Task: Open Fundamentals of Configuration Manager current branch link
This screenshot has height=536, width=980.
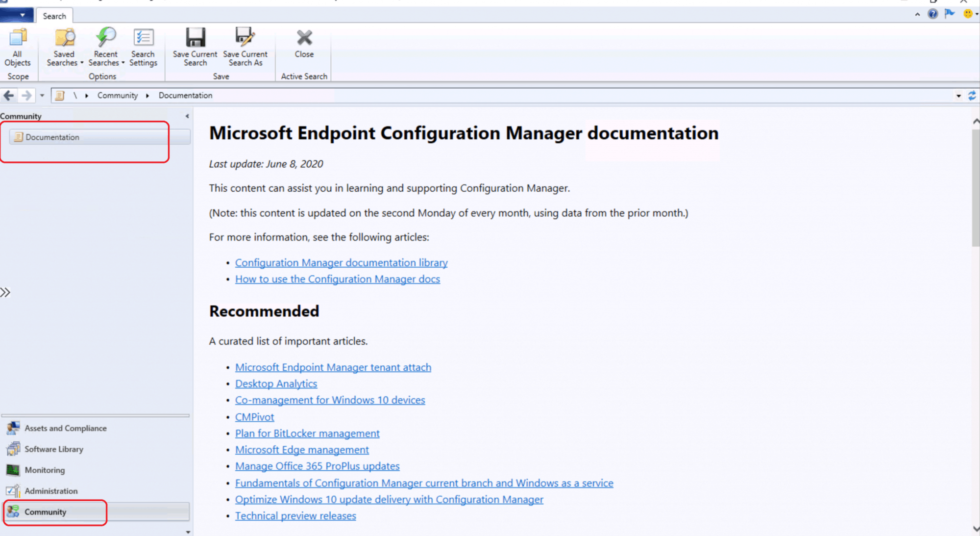Action: pyautogui.click(x=424, y=483)
